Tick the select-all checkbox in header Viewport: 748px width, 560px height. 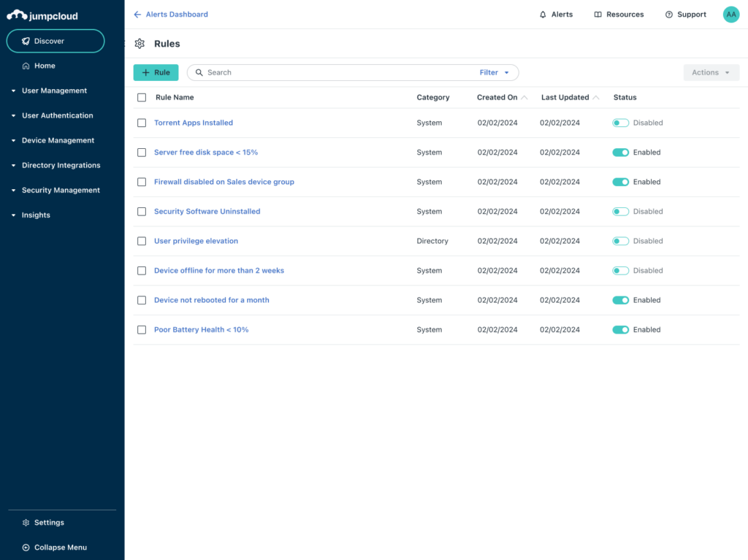pos(142,98)
